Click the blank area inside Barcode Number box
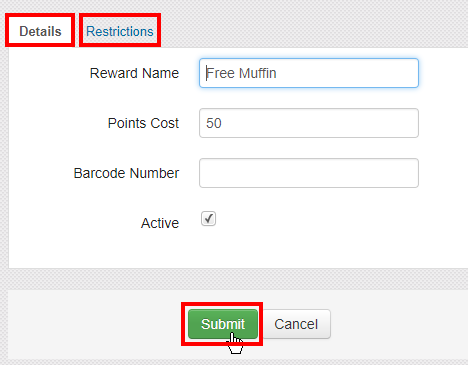The height and width of the screenshot is (365, 468). (309, 173)
